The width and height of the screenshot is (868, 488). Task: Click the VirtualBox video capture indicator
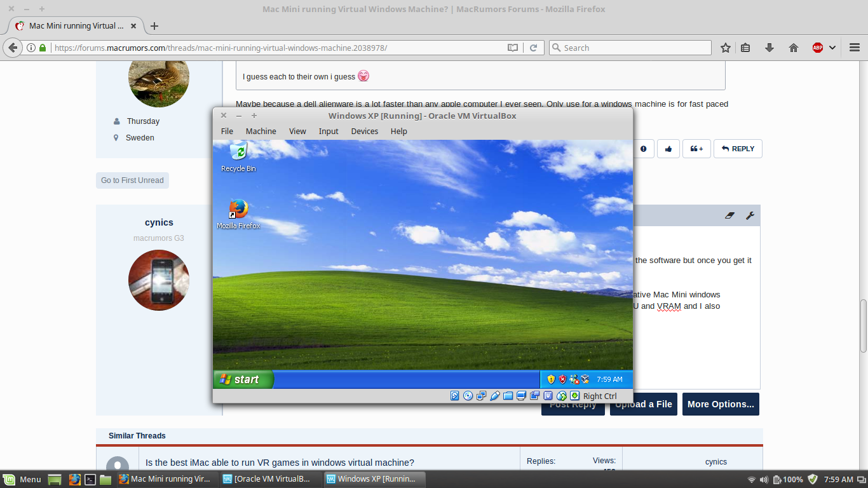coord(535,396)
